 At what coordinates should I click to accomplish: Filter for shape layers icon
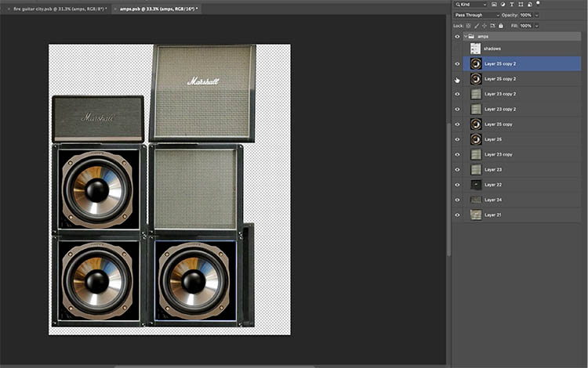pyautogui.click(x=521, y=5)
